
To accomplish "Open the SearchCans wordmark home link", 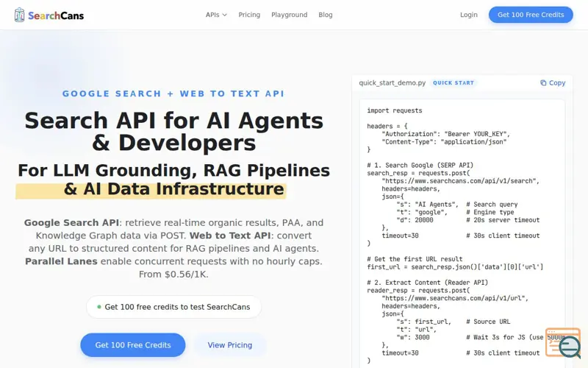I will click(x=56, y=15).
